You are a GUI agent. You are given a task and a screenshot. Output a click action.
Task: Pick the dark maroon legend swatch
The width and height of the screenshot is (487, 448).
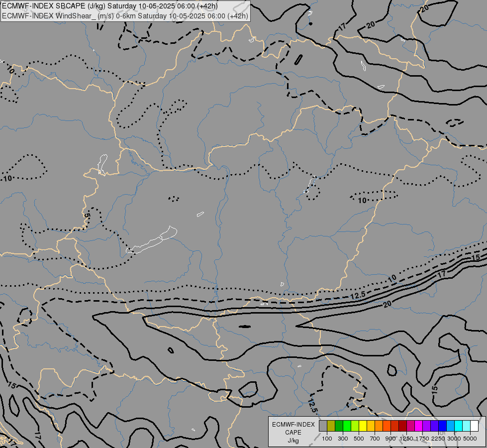coord(402,426)
